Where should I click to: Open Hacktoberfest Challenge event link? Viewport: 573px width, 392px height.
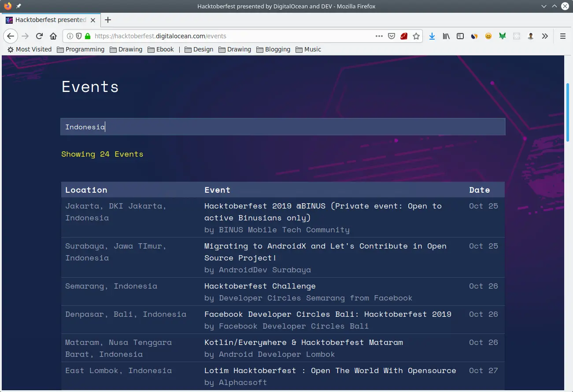click(260, 286)
